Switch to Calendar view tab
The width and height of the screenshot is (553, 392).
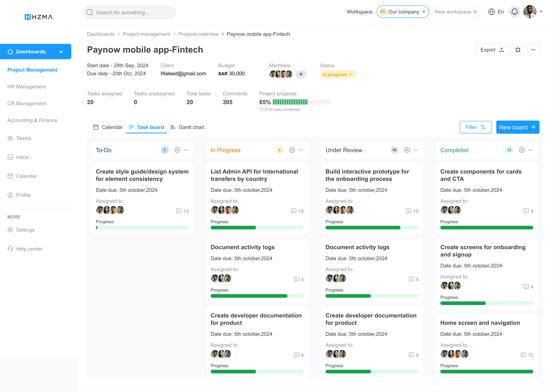point(108,127)
